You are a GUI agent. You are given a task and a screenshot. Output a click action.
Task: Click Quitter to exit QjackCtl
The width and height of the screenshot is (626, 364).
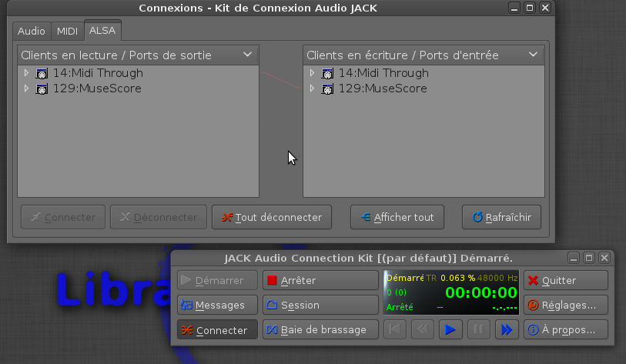[x=566, y=280]
